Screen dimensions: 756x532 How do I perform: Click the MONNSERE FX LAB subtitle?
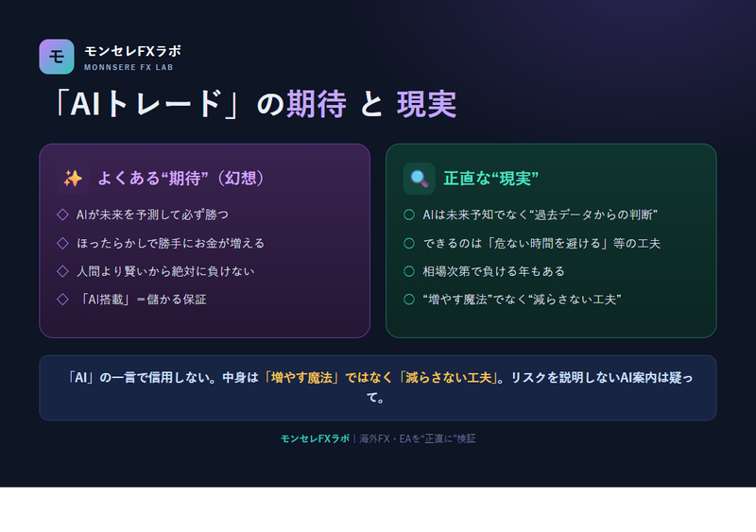pyautogui.click(x=129, y=67)
